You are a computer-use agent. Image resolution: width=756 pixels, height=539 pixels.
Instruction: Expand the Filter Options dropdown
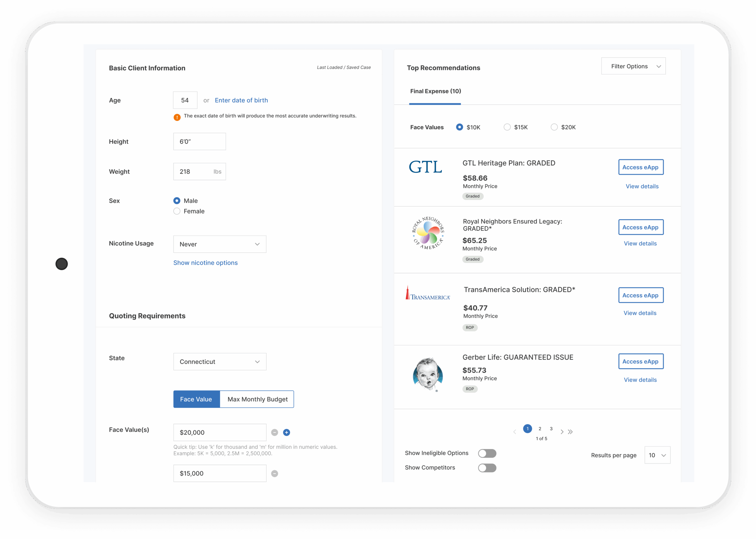(633, 66)
